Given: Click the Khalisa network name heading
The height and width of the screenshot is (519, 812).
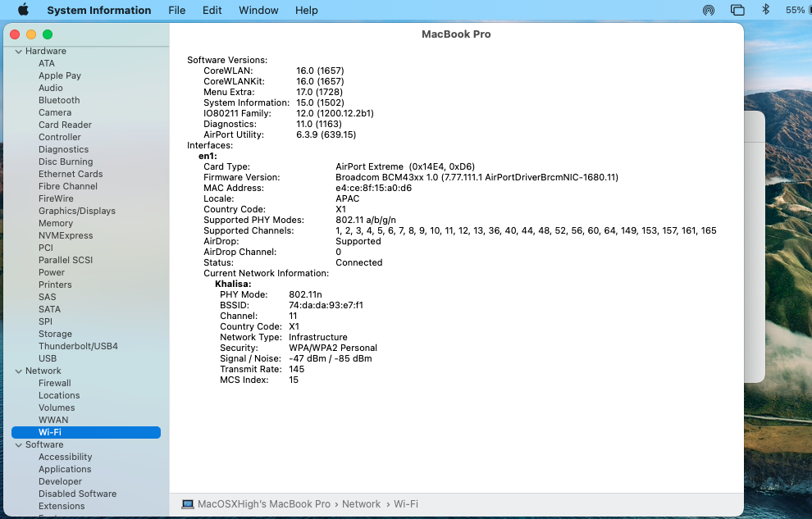Looking at the screenshot, I should coord(233,284).
